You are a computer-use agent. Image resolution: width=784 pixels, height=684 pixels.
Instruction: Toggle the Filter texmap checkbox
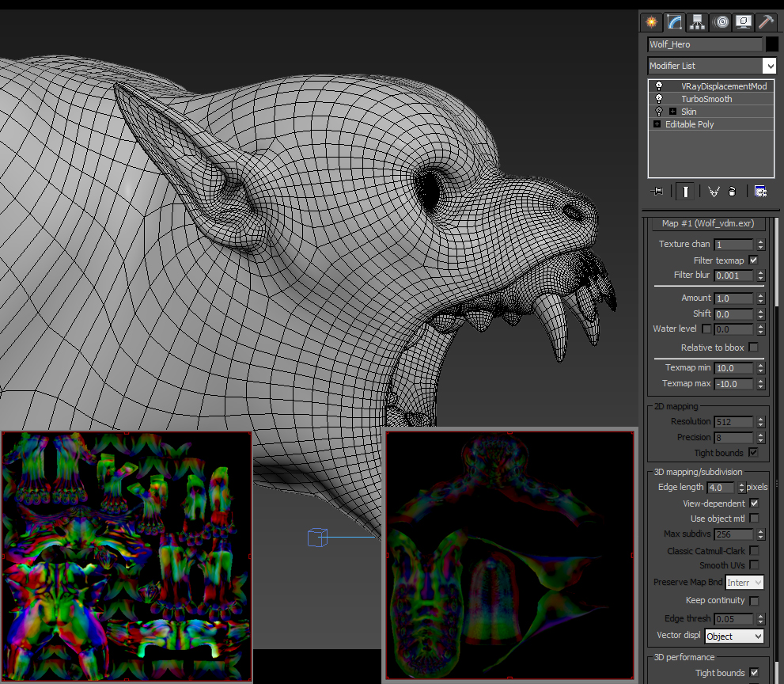tap(753, 260)
